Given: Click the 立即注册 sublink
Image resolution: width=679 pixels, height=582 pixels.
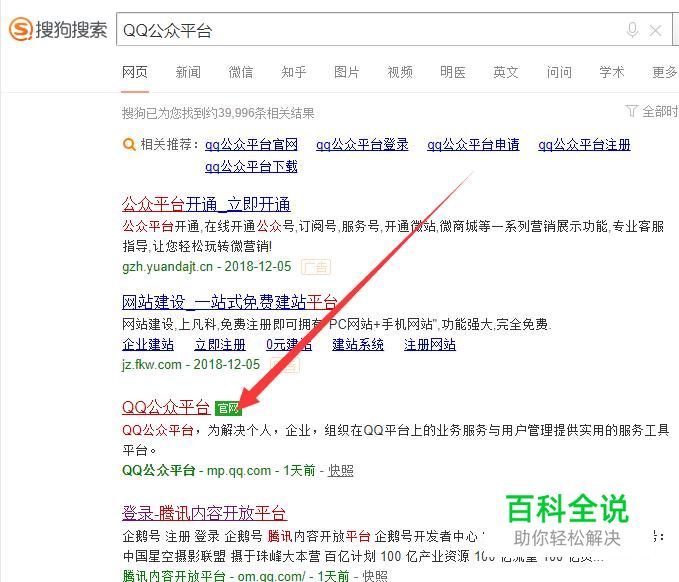Looking at the screenshot, I should click(220, 345).
